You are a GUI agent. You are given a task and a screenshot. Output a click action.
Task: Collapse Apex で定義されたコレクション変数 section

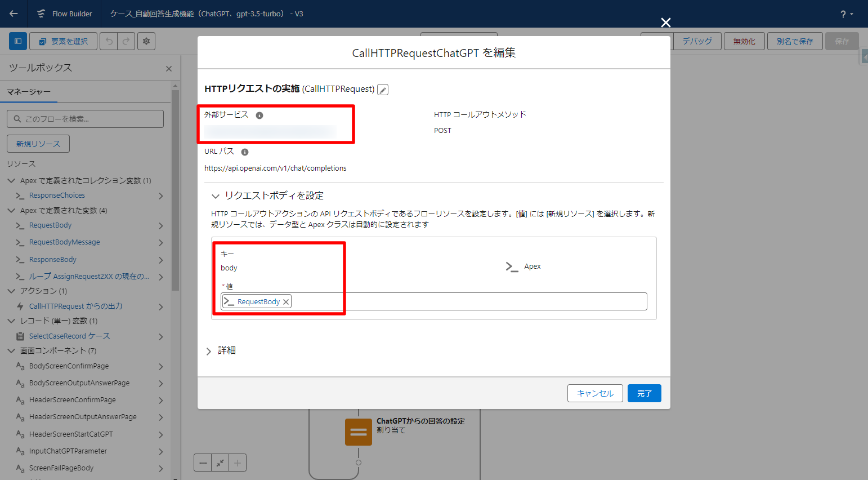pyautogui.click(x=11, y=180)
